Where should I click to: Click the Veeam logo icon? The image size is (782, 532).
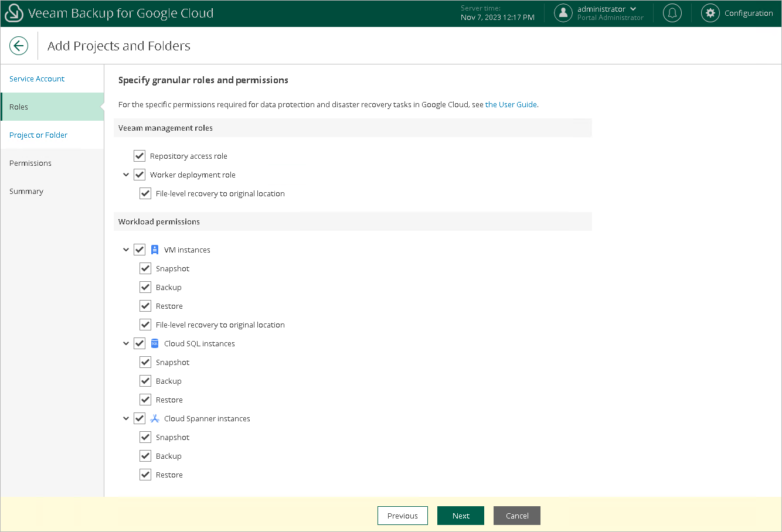[13, 13]
